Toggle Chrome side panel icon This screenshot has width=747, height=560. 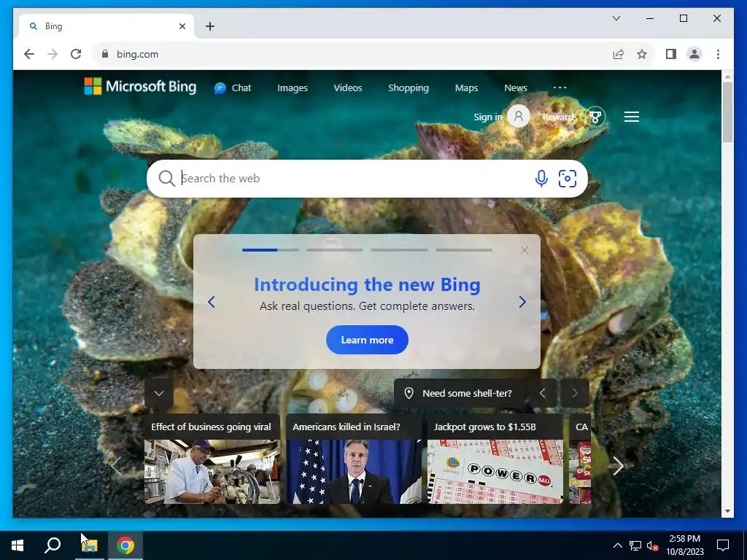[671, 54]
